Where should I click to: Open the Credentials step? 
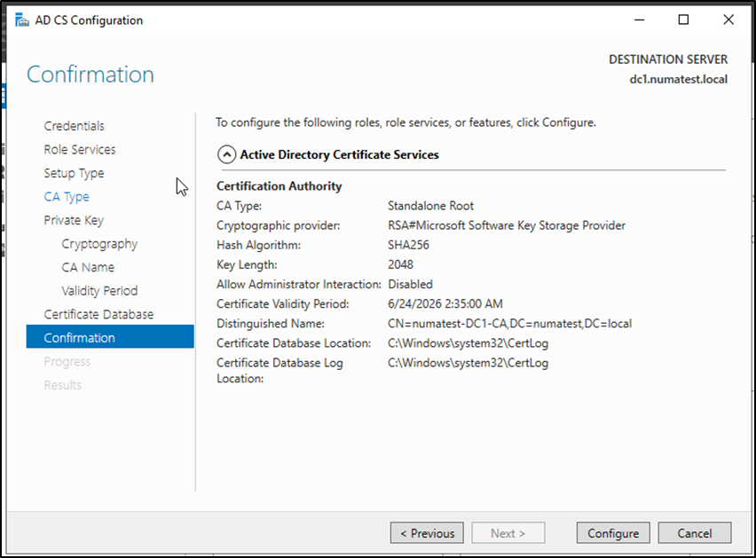tap(74, 126)
